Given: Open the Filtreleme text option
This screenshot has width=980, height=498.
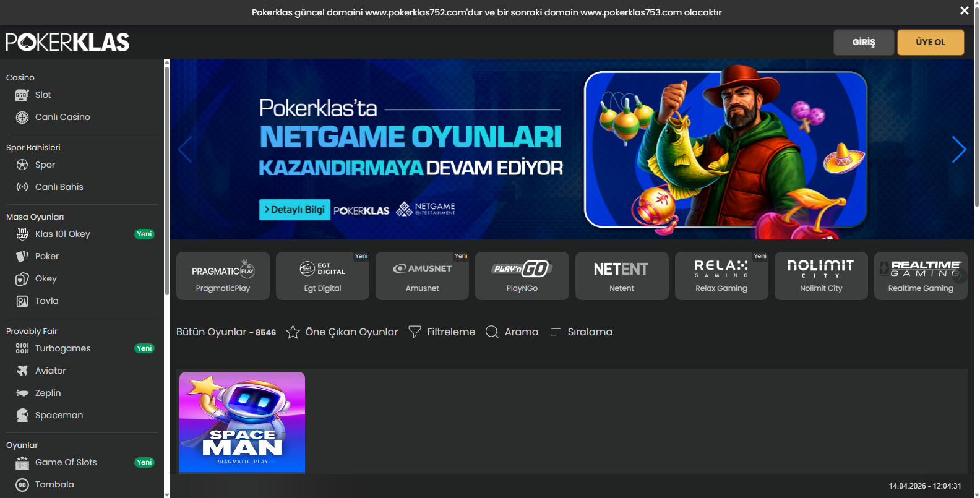Looking at the screenshot, I should tap(451, 332).
